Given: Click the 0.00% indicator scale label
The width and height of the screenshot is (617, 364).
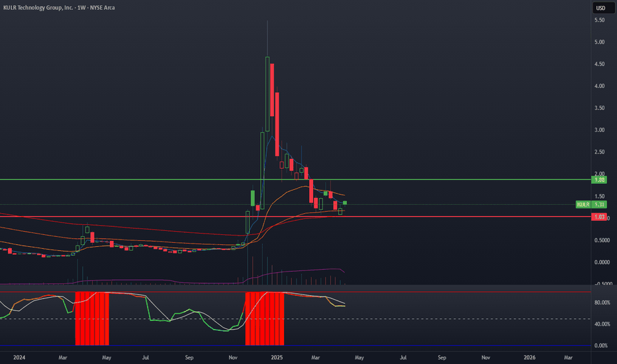Looking at the screenshot, I should pyautogui.click(x=601, y=345).
